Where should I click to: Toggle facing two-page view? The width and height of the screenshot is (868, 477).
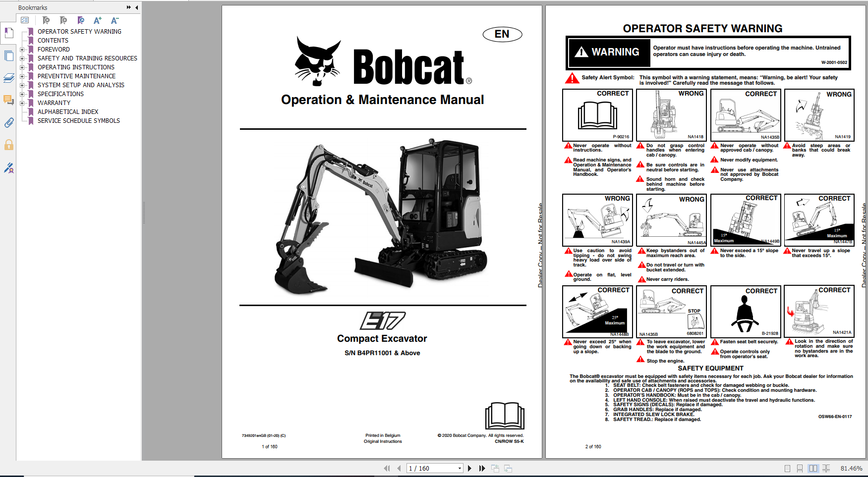pyautogui.click(x=813, y=468)
